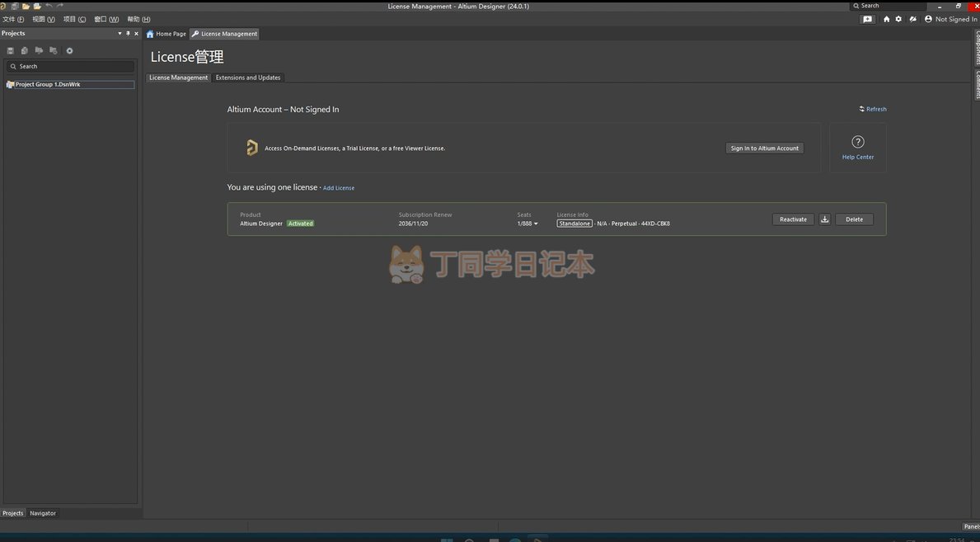
Task: Click the disconnected server icon at top right
Action: [x=912, y=20]
